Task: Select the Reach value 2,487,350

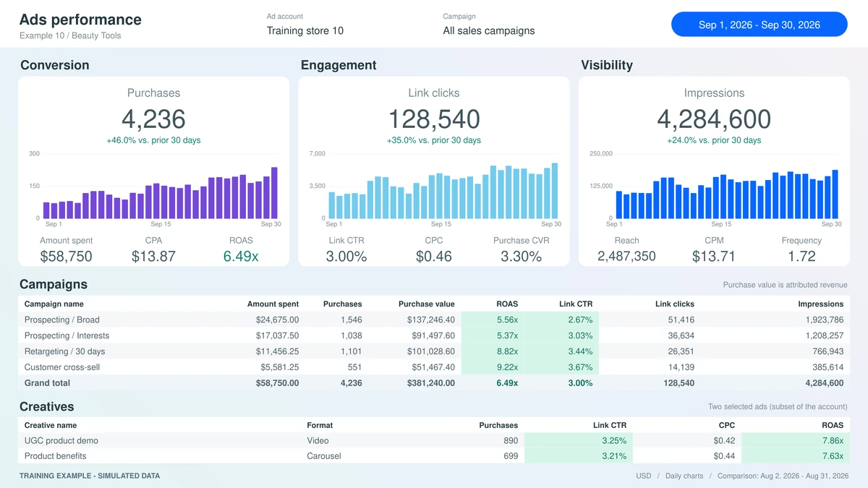Action: [626, 256]
